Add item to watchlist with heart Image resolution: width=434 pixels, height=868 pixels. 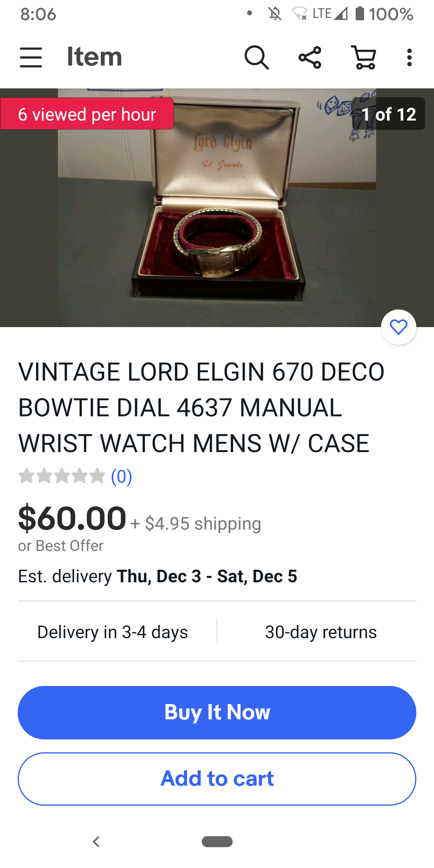pyautogui.click(x=398, y=327)
